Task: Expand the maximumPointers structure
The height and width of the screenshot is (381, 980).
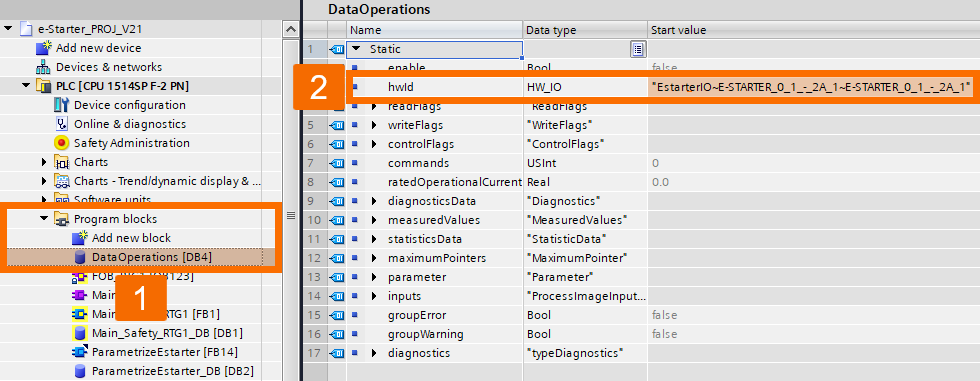Action: 374,258
